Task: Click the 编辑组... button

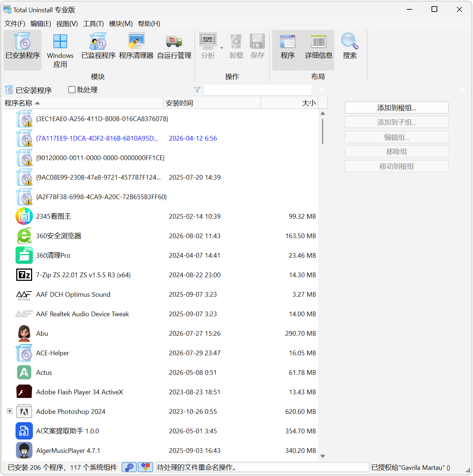Action: [396, 137]
